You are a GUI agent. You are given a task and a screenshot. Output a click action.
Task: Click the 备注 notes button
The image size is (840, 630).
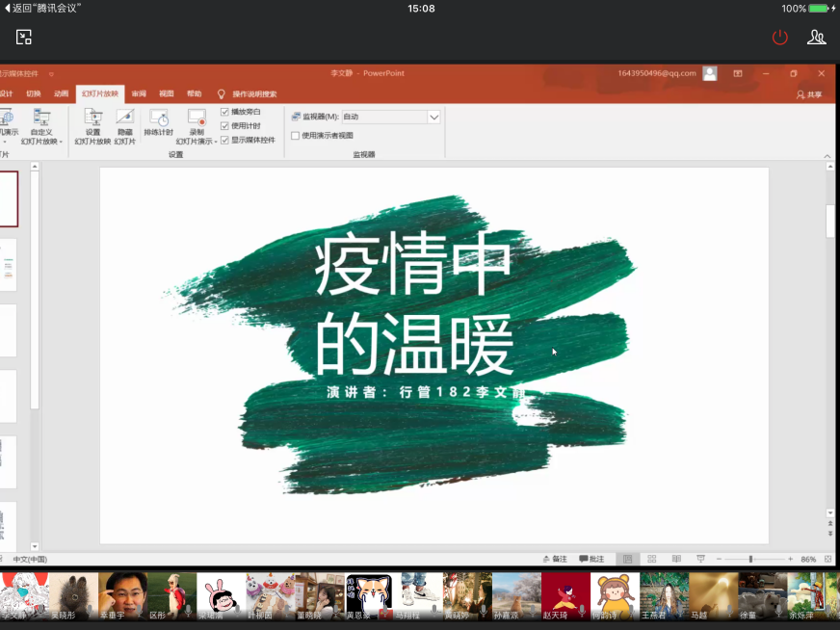(555, 559)
